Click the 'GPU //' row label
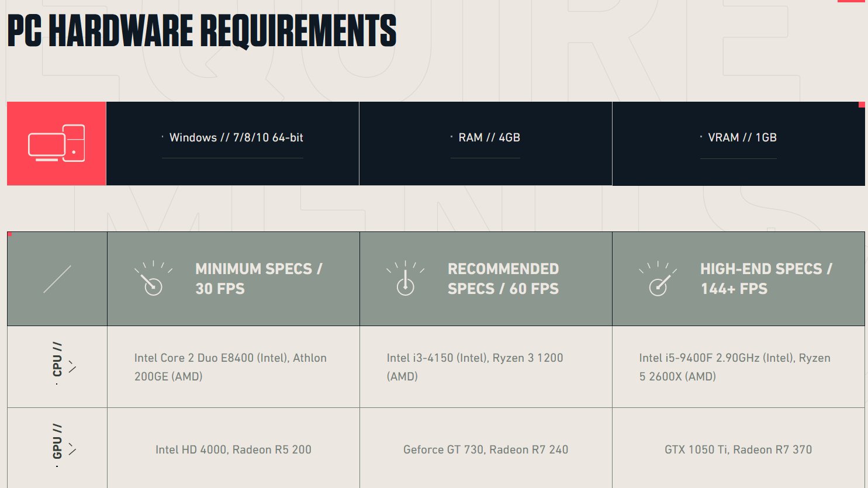Viewport: 868px width, 488px height. [x=57, y=441]
